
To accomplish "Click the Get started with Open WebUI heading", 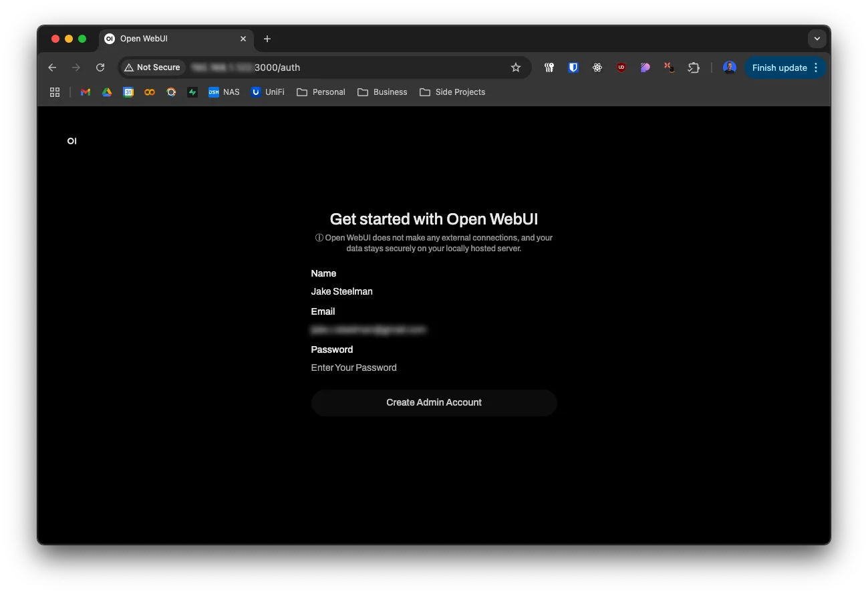I will click(434, 219).
